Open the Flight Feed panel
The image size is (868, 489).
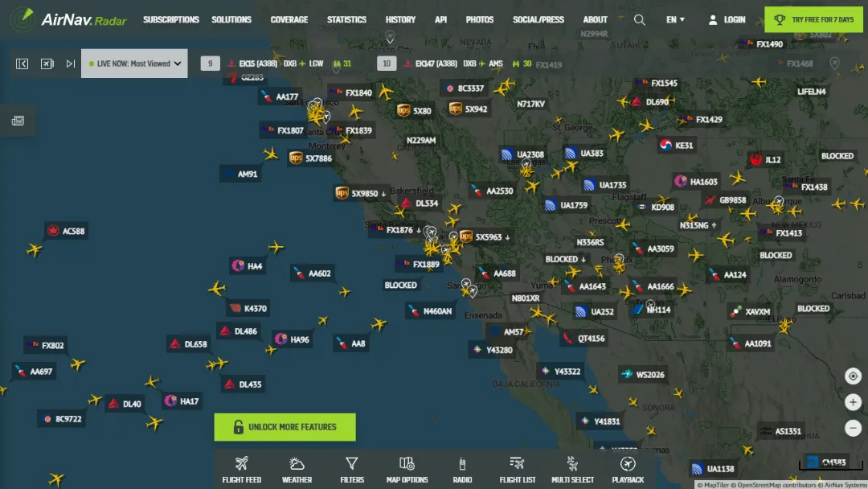coord(241,470)
